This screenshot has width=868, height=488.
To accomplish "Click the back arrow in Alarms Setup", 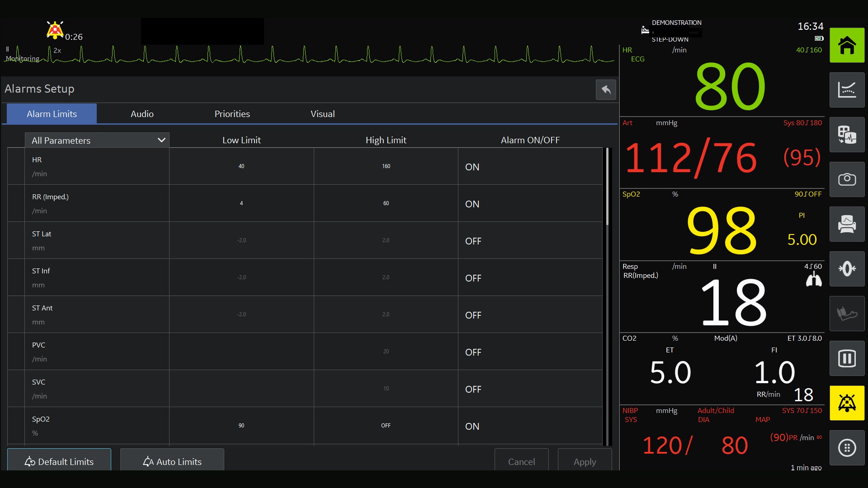I will coord(606,90).
